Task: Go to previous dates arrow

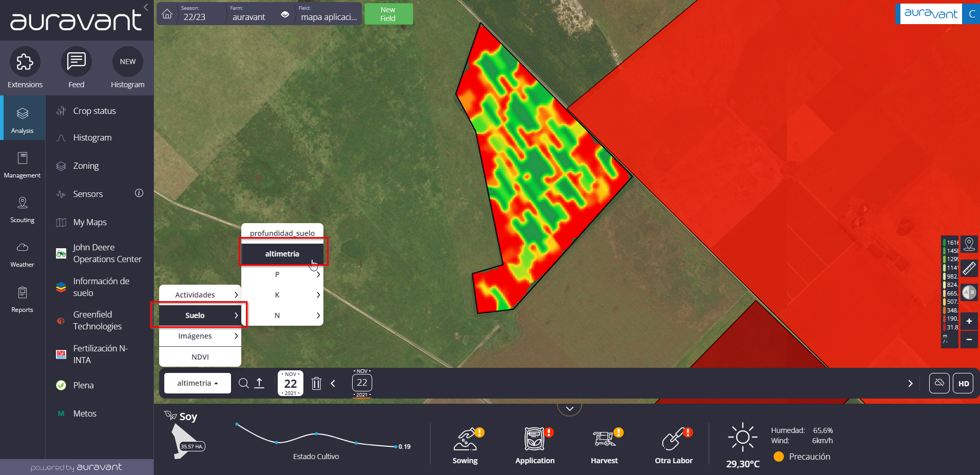Action: (x=333, y=383)
